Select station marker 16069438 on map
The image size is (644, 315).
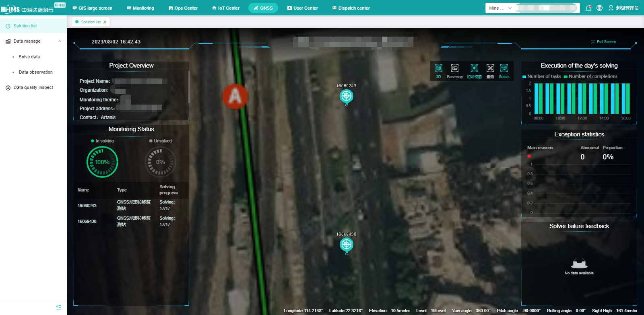[346, 245]
